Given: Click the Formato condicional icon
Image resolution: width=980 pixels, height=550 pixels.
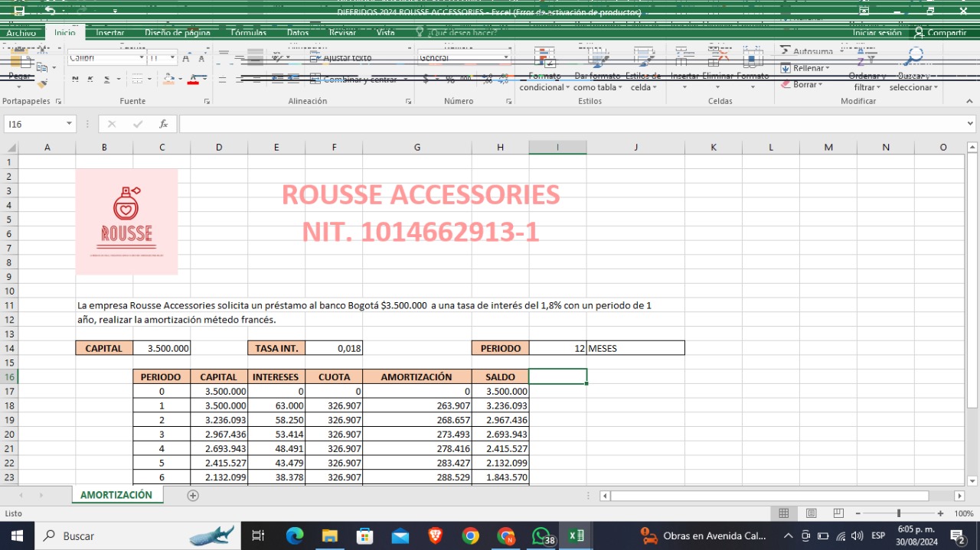Looking at the screenshot, I should coord(544,60).
